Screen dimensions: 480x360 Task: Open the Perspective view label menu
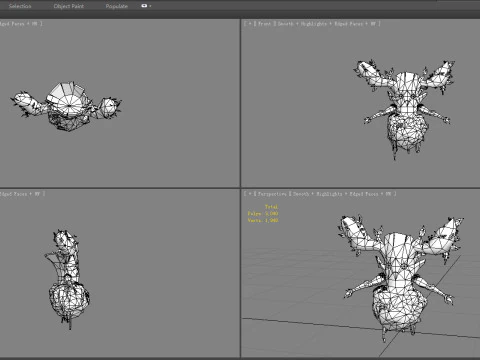coord(272,194)
